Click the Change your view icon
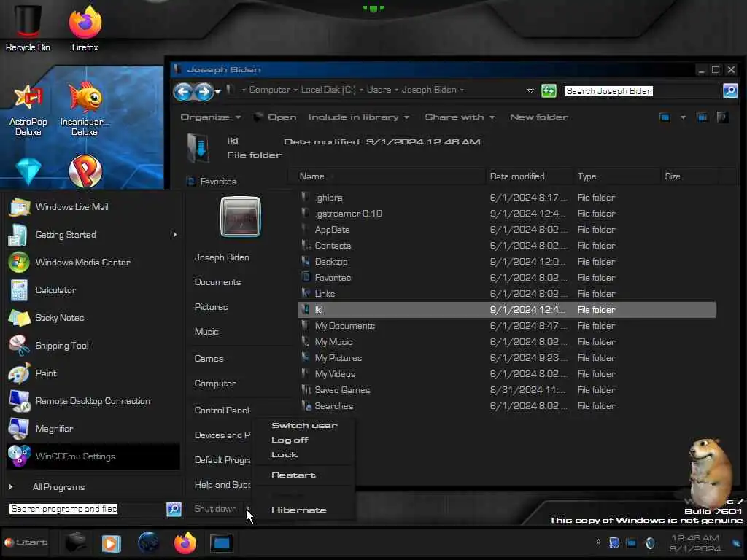The image size is (747, 560). point(665,117)
